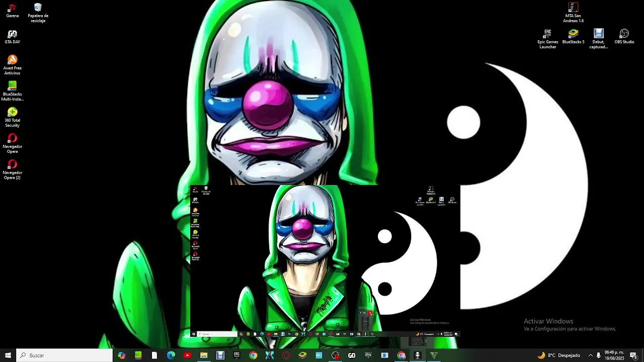
Task: Open the Windows Start menu
Action: (8, 355)
